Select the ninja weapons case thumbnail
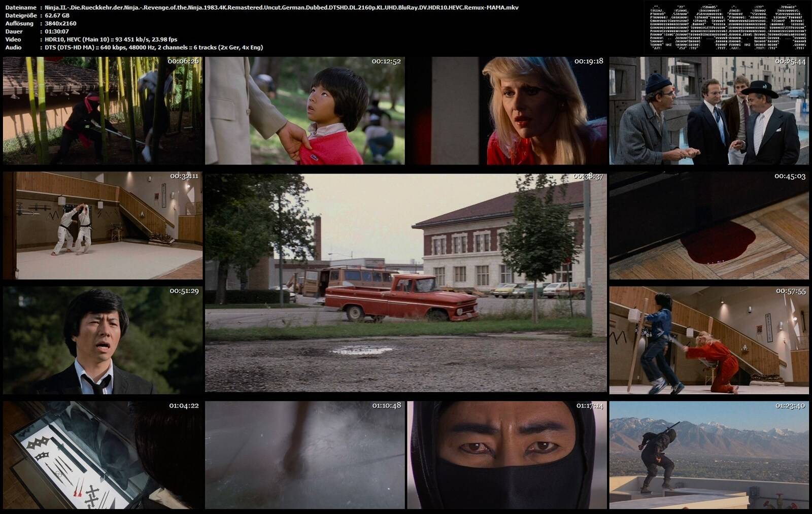 click(x=103, y=455)
